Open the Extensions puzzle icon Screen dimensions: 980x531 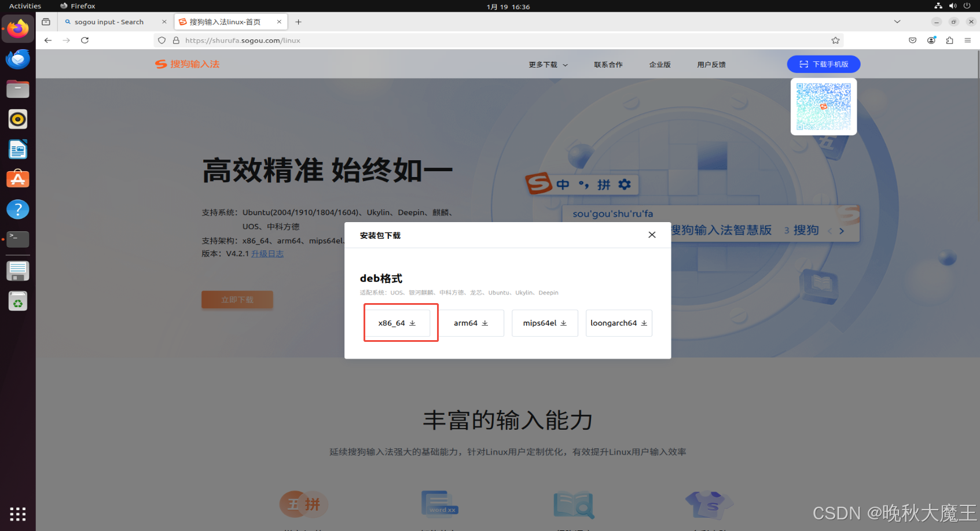950,40
